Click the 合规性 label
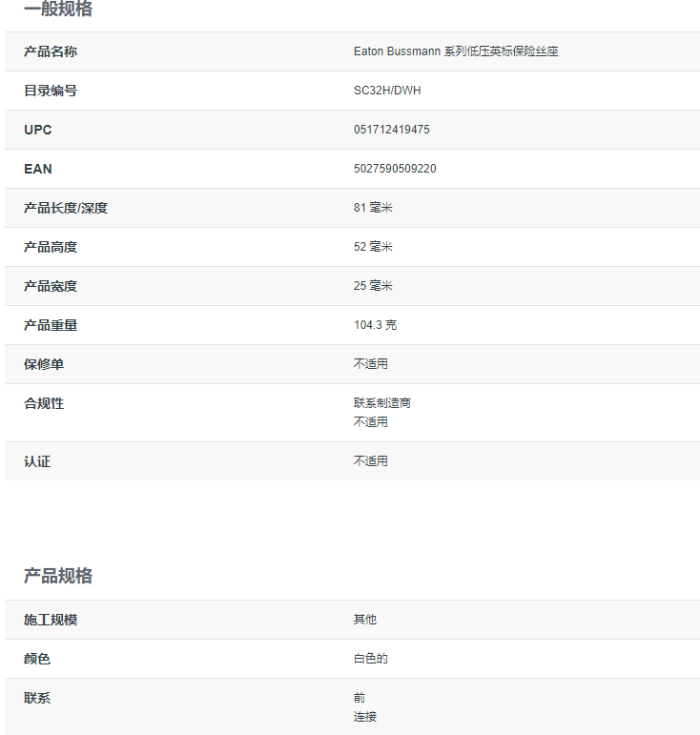Screen dimensions: 700x735 tap(44, 403)
